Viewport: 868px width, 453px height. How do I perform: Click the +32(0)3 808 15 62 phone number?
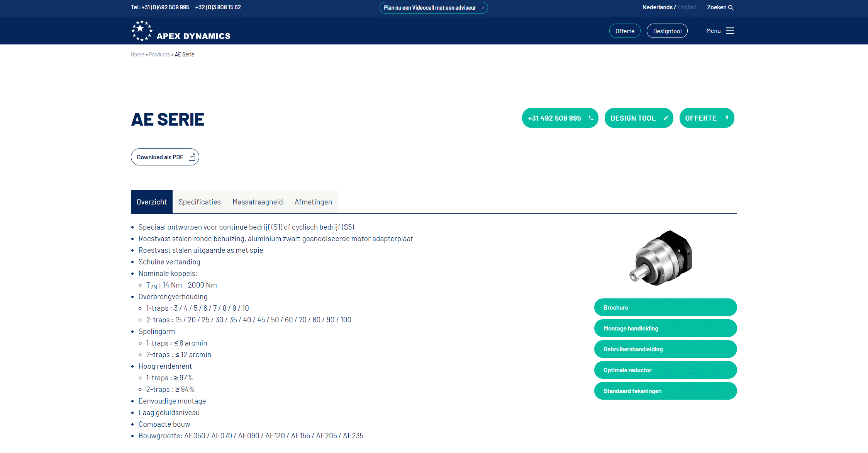218,7
